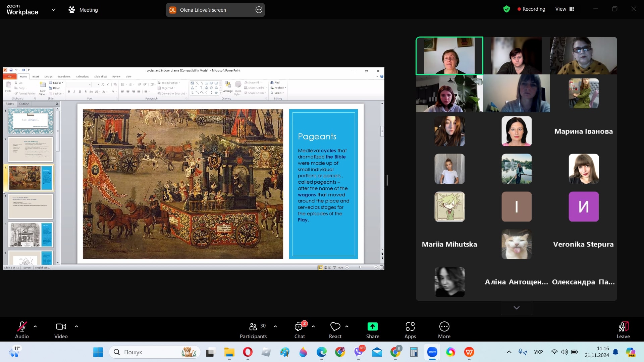Select slide 1 thumbnail
The width and height of the screenshot is (644, 362).
click(x=31, y=121)
